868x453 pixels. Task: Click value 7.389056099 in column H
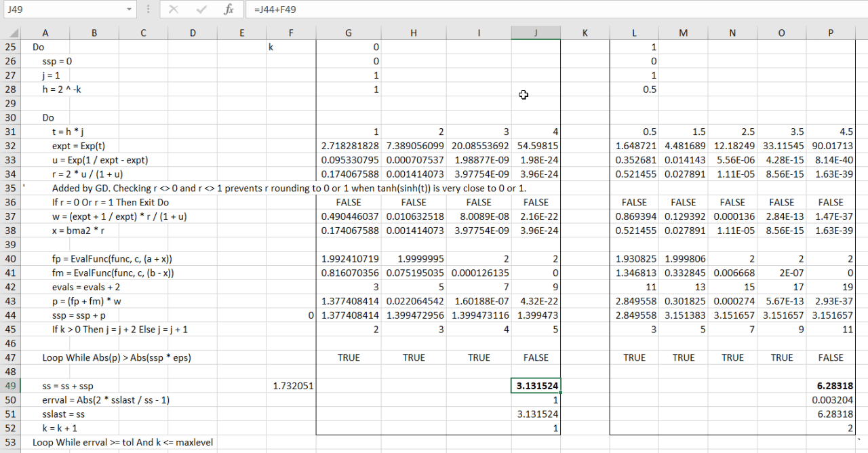pyautogui.click(x=415, y=146)
